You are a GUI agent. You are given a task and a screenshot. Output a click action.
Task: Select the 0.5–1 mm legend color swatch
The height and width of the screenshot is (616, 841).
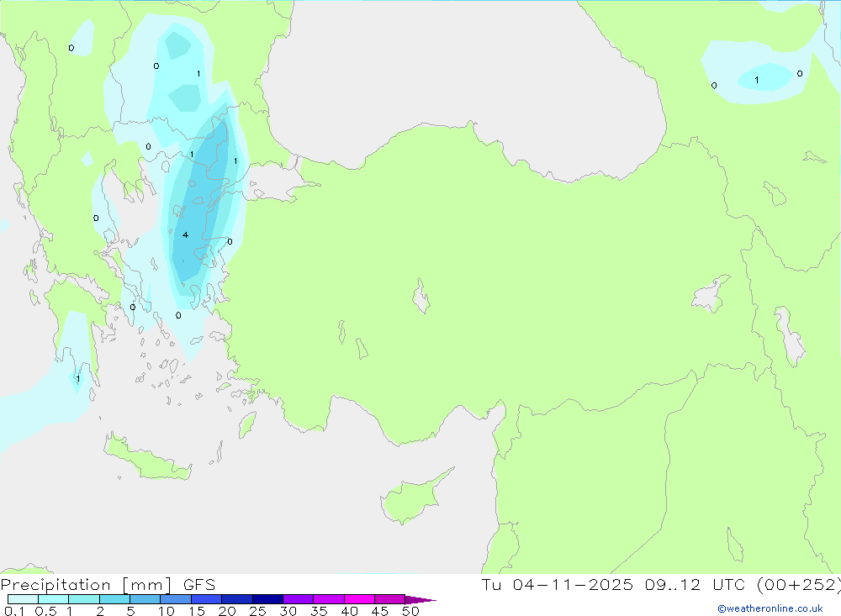pyautogui.click(x=53, y=599)
